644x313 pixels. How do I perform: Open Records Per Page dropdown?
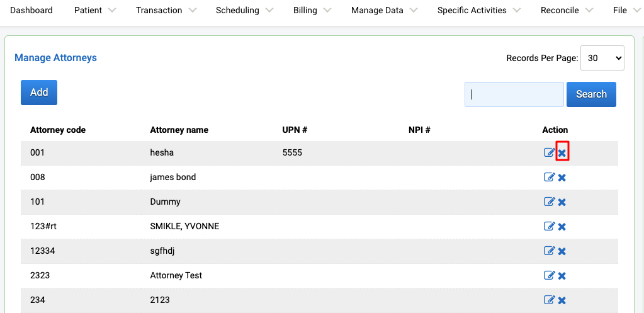[602, 58]
